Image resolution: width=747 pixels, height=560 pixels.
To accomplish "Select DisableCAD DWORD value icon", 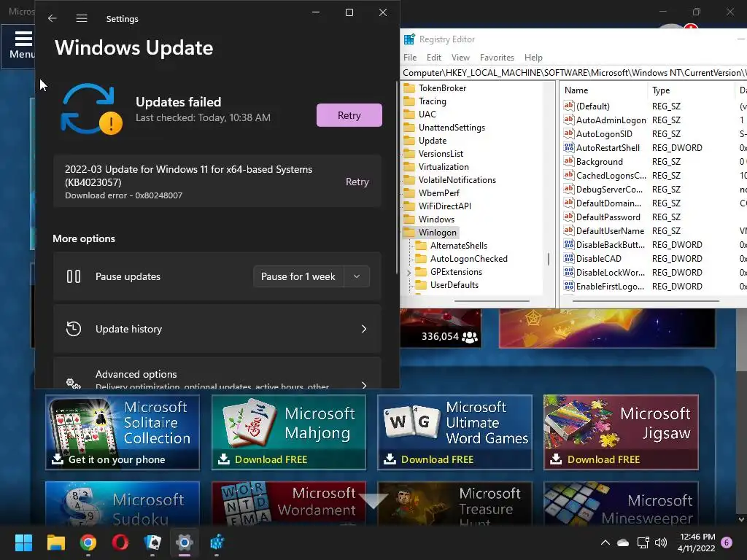I will click(568, 259).
